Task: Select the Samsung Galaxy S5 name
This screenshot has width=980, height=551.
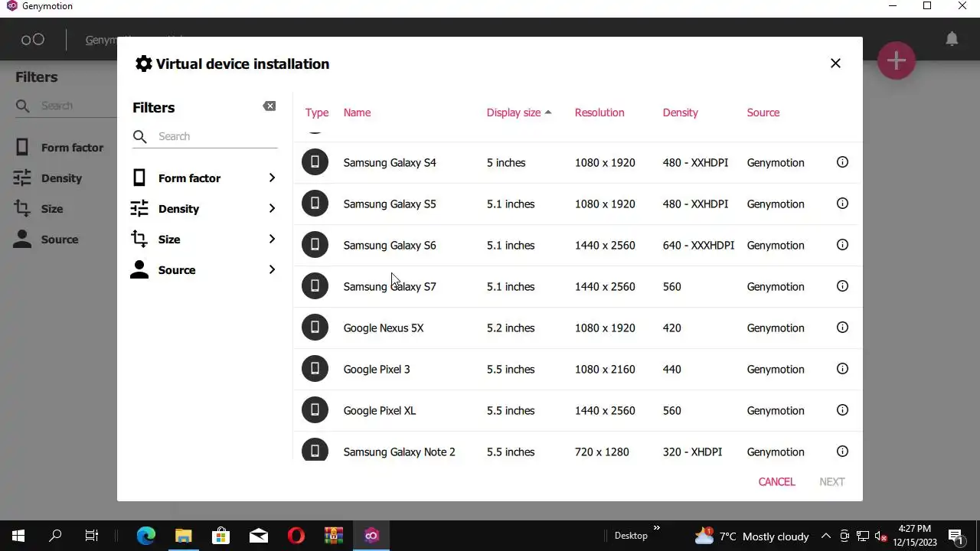Action: (389, 204)
